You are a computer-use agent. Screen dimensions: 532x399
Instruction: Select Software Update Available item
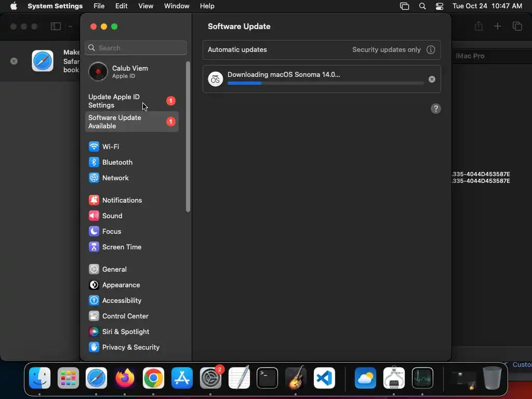click(131, 122)
